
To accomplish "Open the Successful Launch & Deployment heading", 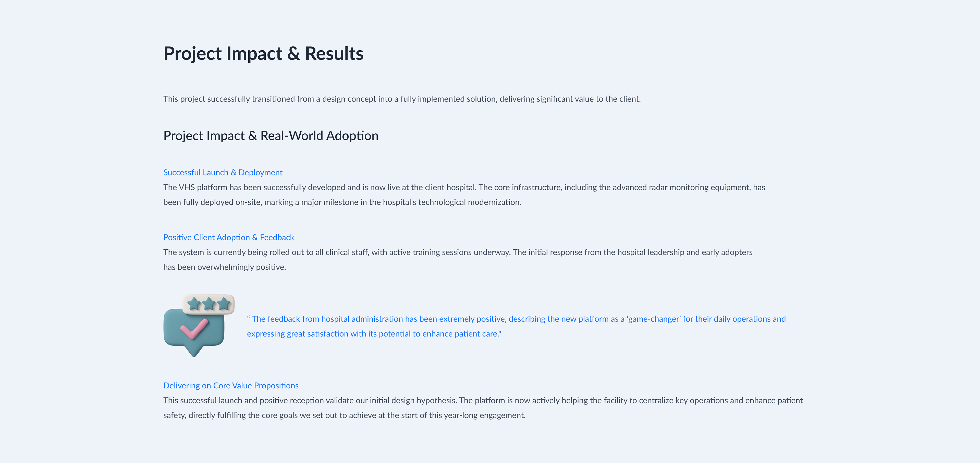I will [223, 172].
